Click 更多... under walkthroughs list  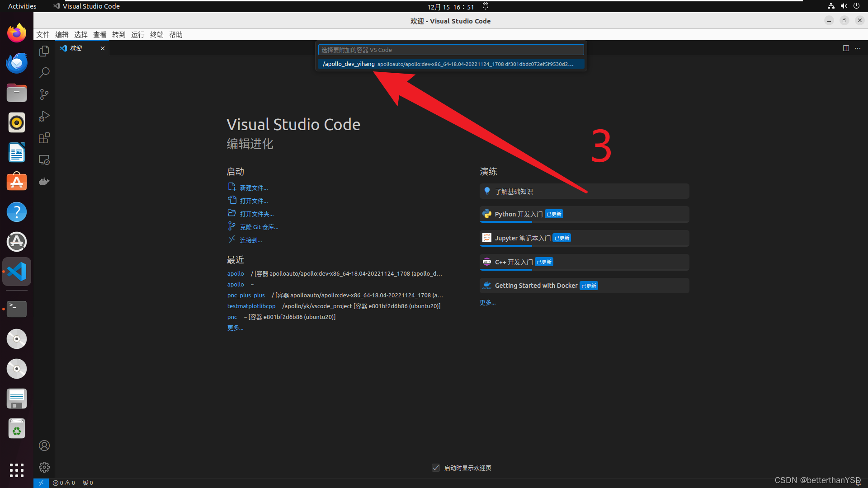click(x=487, y=302)
